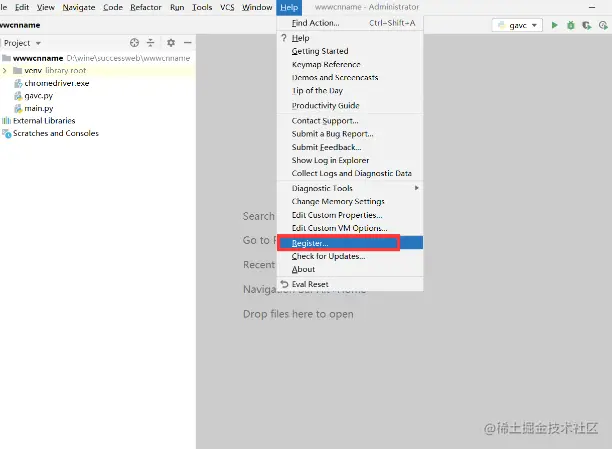Screen dimensions: 612x449
Task: Choose Change Memory Settings
Action: point(350,201)
